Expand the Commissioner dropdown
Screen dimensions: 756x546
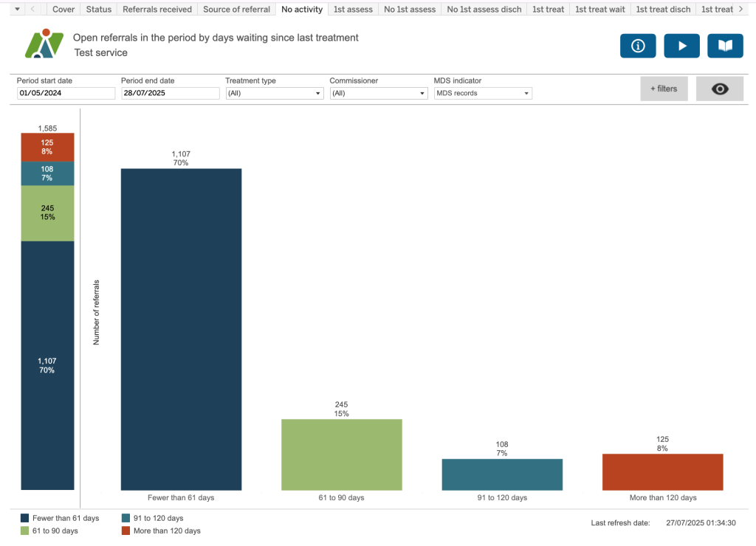point(378,94)
